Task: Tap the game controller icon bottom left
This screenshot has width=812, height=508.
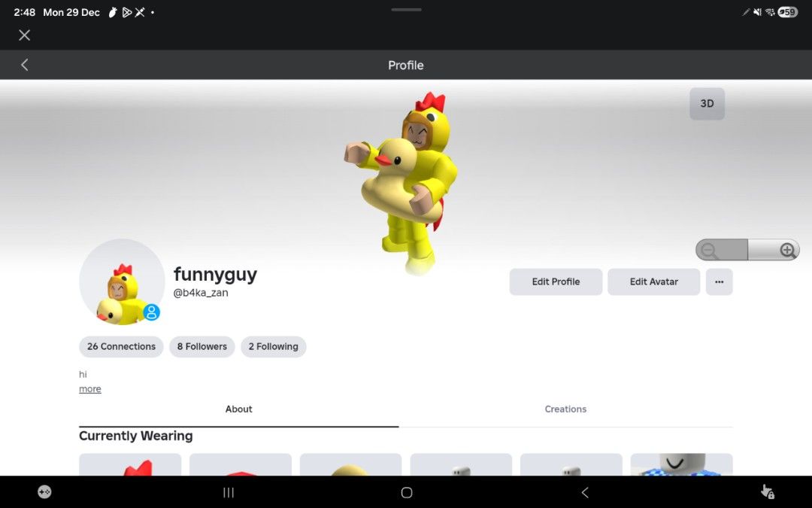Action: [x=44, y=491]
